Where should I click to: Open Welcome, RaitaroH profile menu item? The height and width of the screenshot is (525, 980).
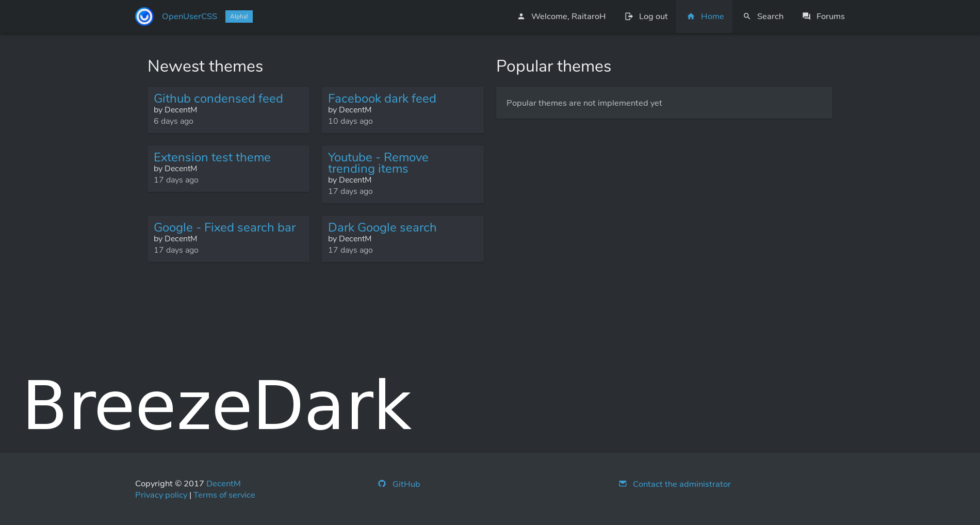[x=561, y=17]
